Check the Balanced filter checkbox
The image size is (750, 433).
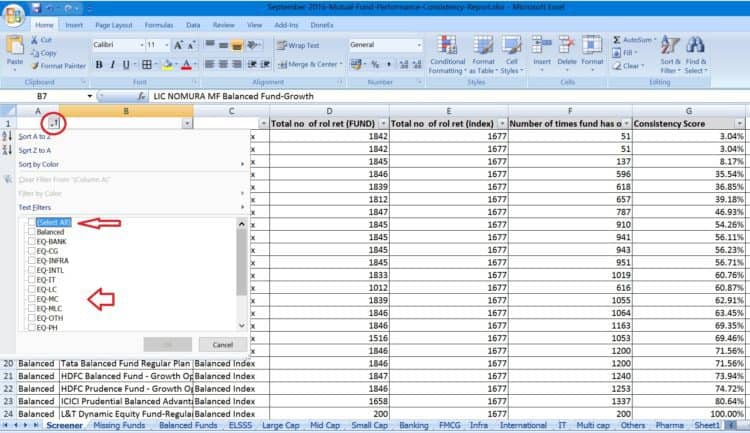32,232
